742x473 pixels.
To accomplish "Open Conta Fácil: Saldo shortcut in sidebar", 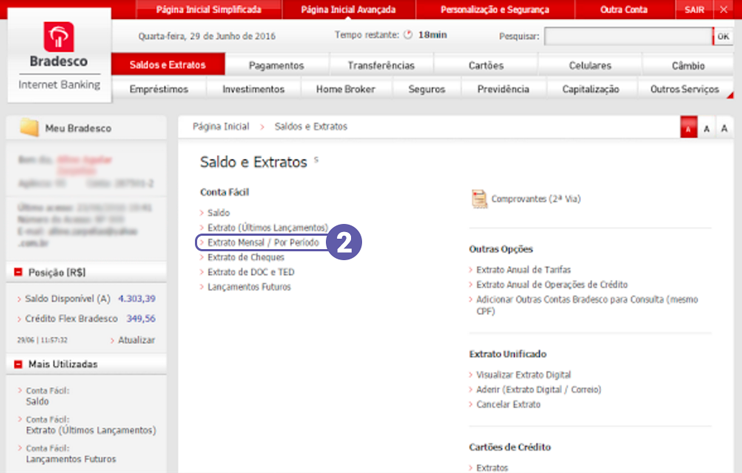I will pos(47,396).
